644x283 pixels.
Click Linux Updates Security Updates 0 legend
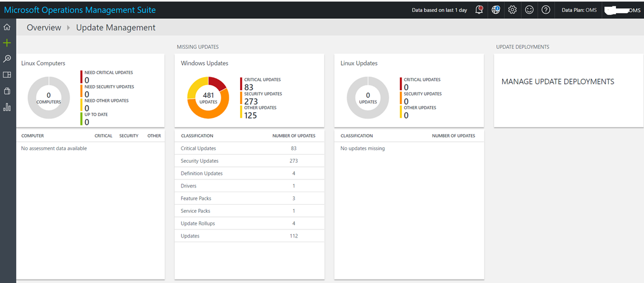pos(421,98)
